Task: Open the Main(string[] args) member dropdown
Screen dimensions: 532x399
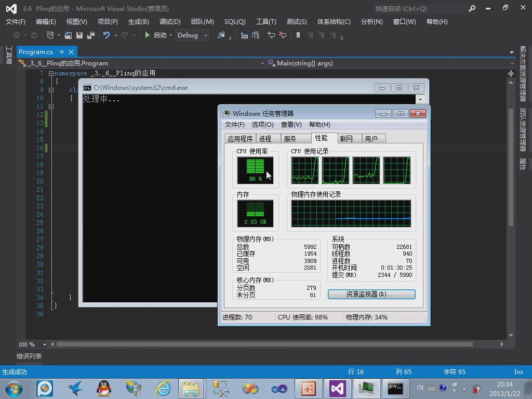Action: coord(512,63)
